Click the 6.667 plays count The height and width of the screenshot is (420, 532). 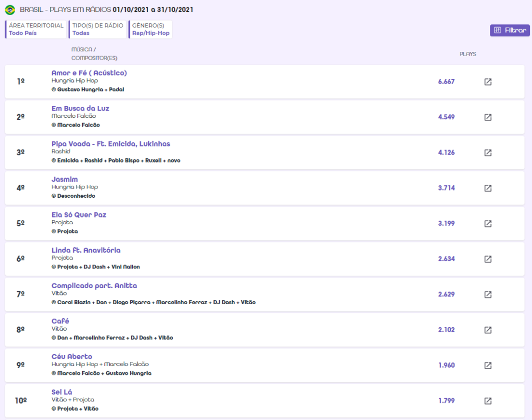point(446,82)
